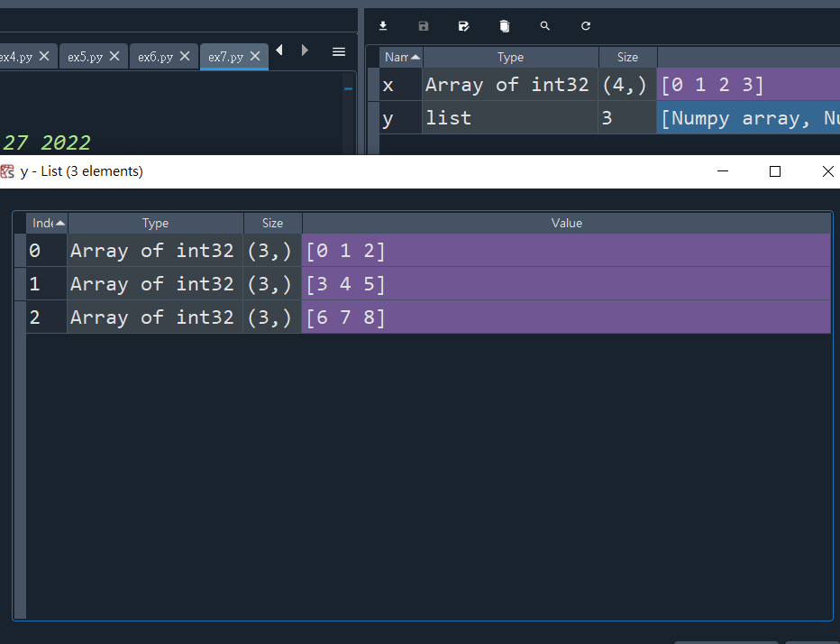This screenshot has width=840, height=644.
Task: Click the [6 7 8] value cell
Action: click(566, 317)
